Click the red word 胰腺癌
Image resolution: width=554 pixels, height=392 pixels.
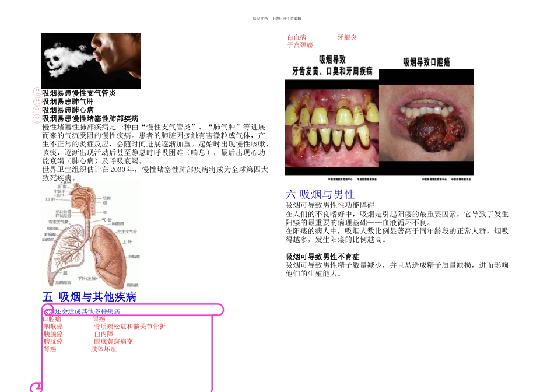53,334
